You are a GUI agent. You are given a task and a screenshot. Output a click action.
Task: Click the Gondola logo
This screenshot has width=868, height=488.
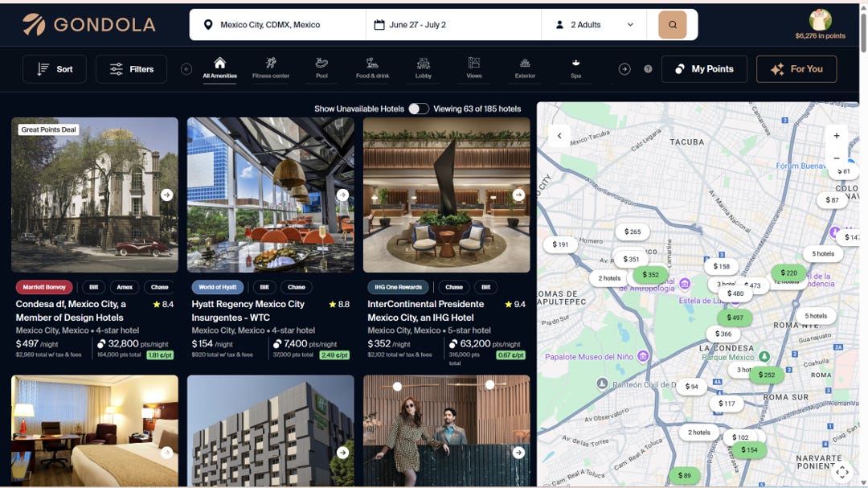coord(88,24)
